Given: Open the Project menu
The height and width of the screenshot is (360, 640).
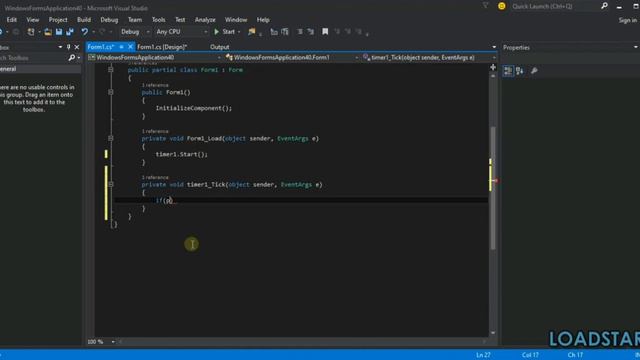Looking at the screenshot, I should coord(58,20).
